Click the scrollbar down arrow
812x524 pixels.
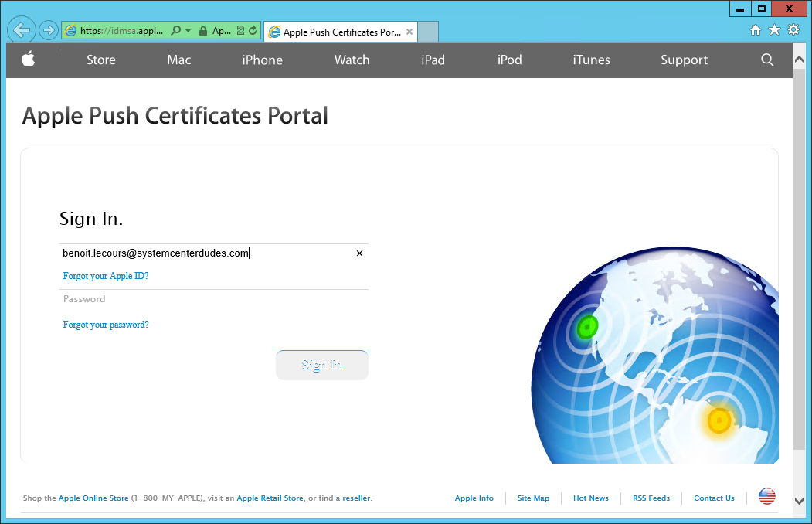point(799,501)
